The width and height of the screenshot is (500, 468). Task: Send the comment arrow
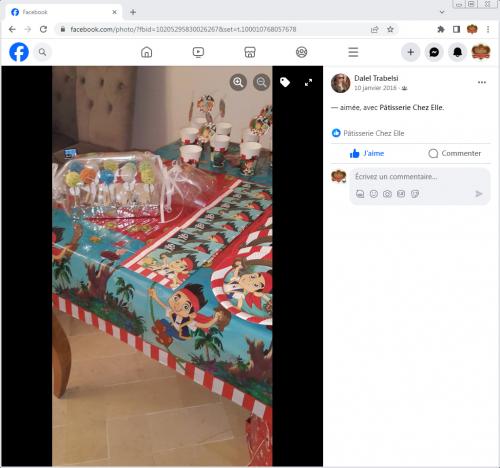coord(479,194)
